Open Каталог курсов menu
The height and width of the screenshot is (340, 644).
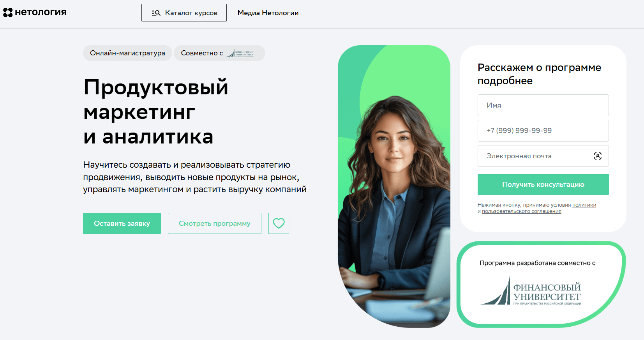point(184,13)
